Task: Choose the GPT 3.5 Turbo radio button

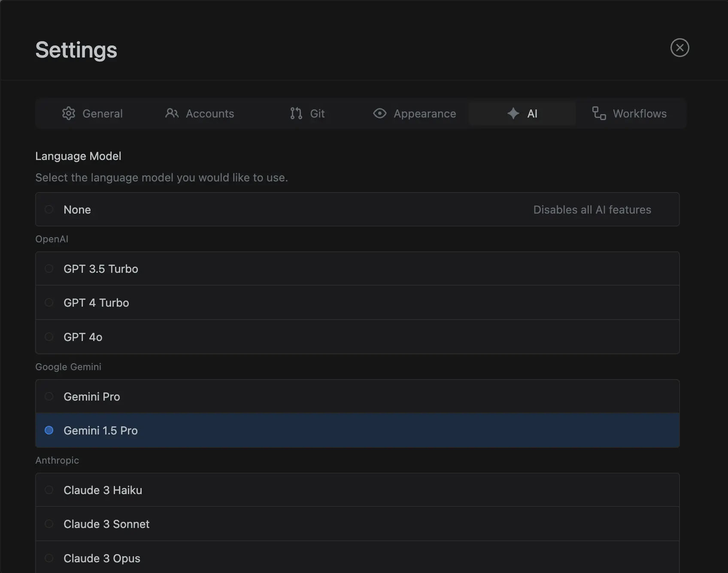Action: coord(49,268)
